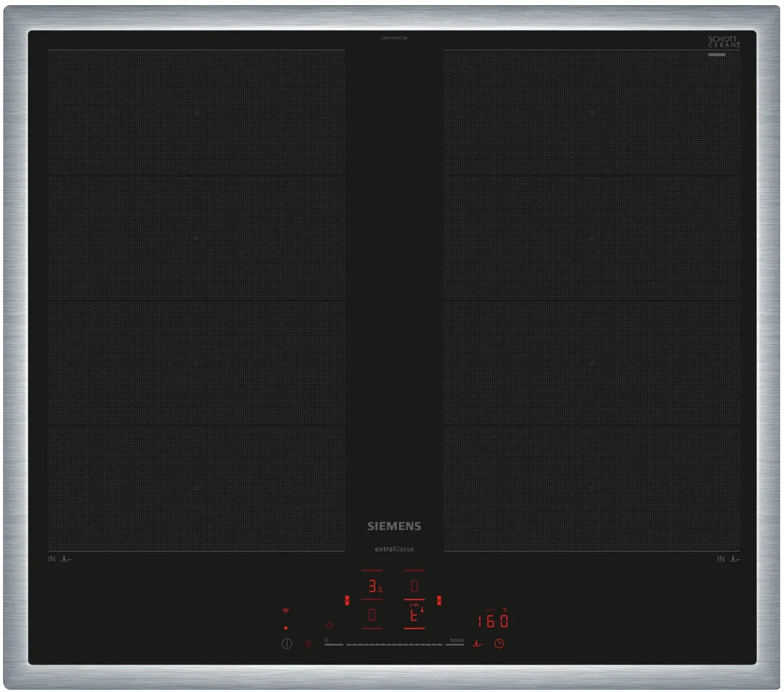Tap the left flexZone link symbol

click(x=347, y=600)
